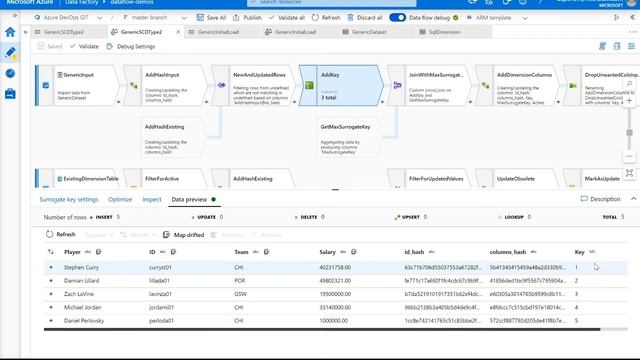The image size is (640, 360).
Task: Run debug play icon in top toolbar
Action: tap(616, 18)
